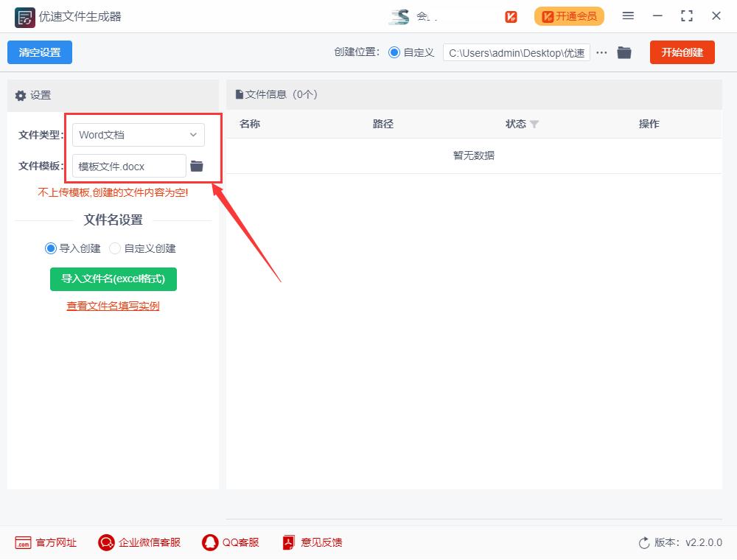Click the ... button next to path field

click(x=601, y=52)
